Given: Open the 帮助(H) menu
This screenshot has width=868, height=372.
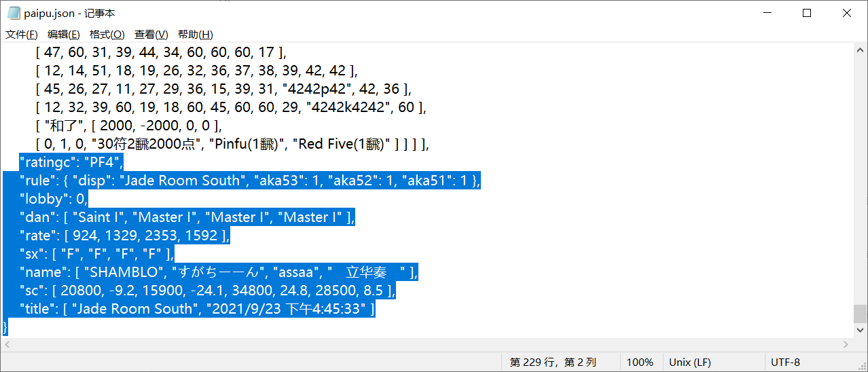Looking at the screenshot, I should click(x=196, y=35).
